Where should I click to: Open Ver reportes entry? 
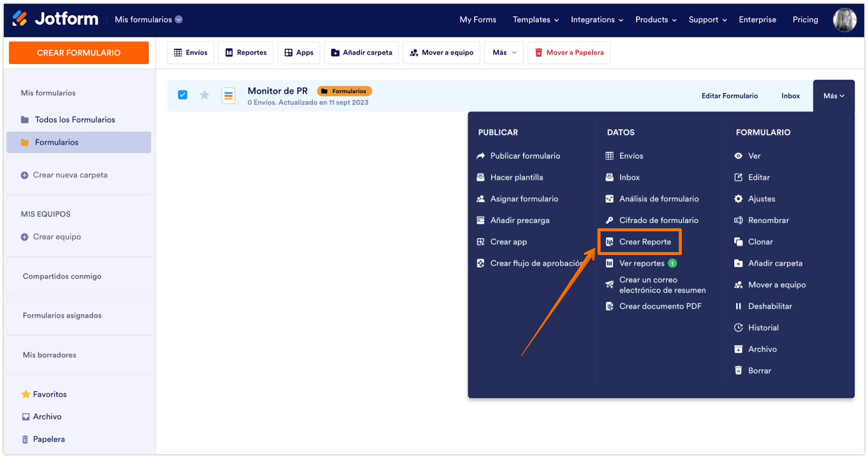[641, 263]
